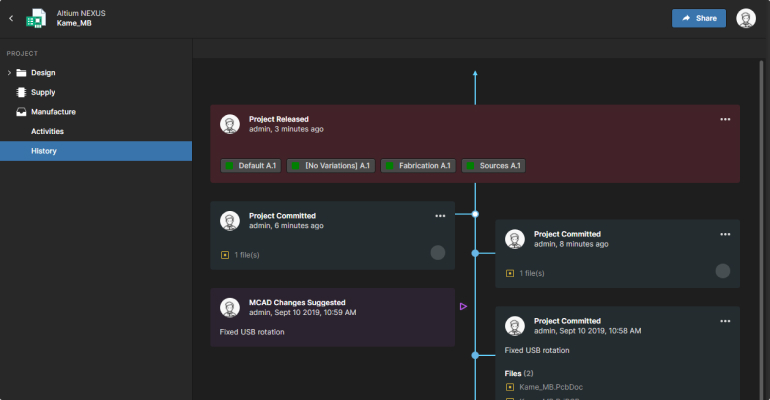This screenshot has width=770, height=400.
Task: Click "admin, 3 minutes ago" text
Action: [286, 129]
